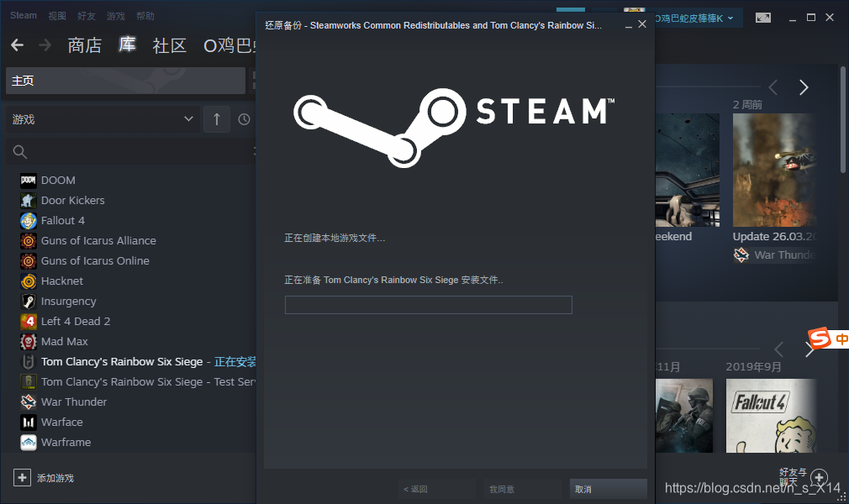The height and width of the screenshot is (504, 849).
Task: Open the 帮助 menu
Action: (x=145, y=16)
